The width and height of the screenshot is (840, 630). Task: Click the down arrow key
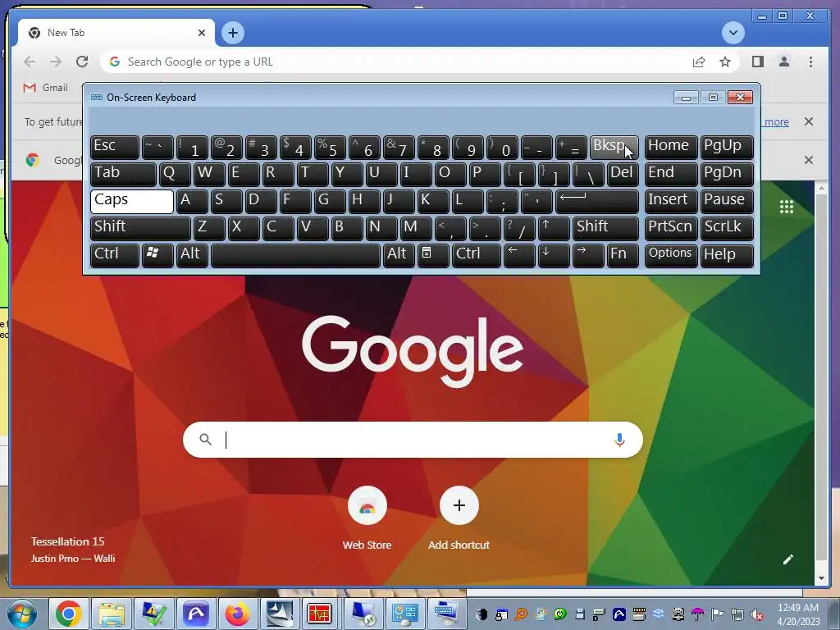click(554, 255)
